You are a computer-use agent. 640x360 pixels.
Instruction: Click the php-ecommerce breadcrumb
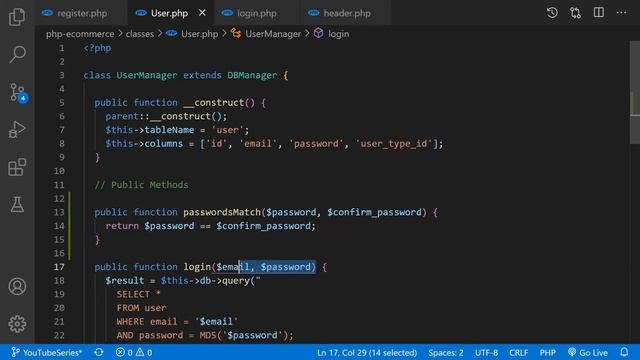click(80, 34)
